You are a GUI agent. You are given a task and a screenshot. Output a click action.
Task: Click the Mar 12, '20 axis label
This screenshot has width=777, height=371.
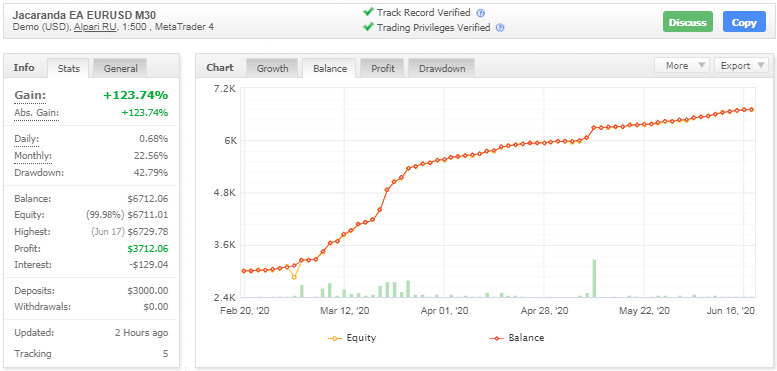click(345, 311)
